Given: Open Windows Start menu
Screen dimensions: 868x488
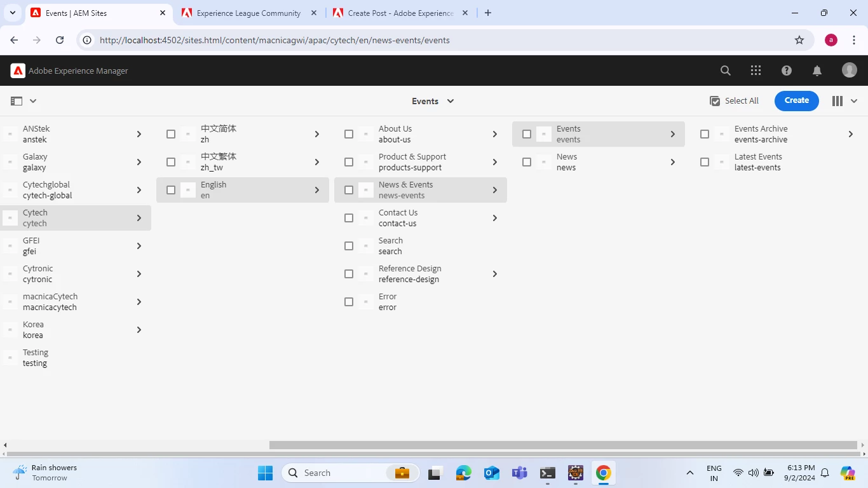Looking at the screenshot, I should 265,473.
